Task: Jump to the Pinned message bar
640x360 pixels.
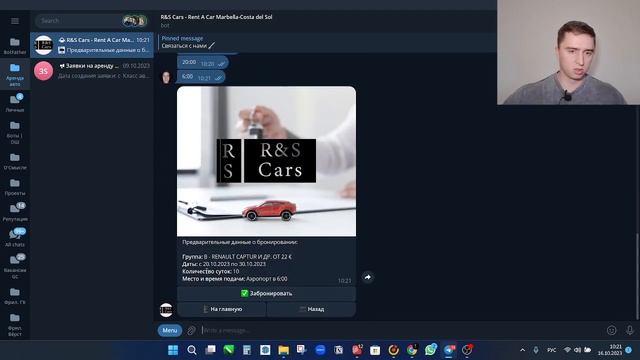Action: pyautogui.click(x=327, y=42)
